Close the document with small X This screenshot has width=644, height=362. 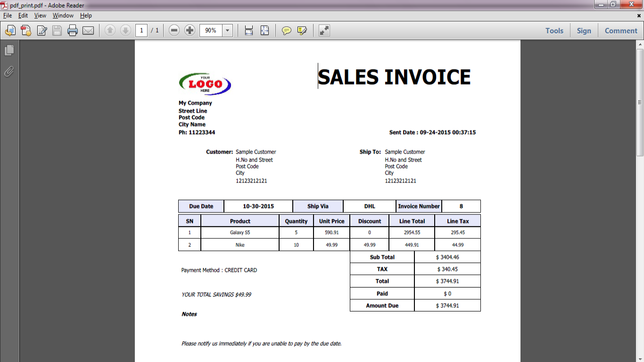tap(639, 16)
